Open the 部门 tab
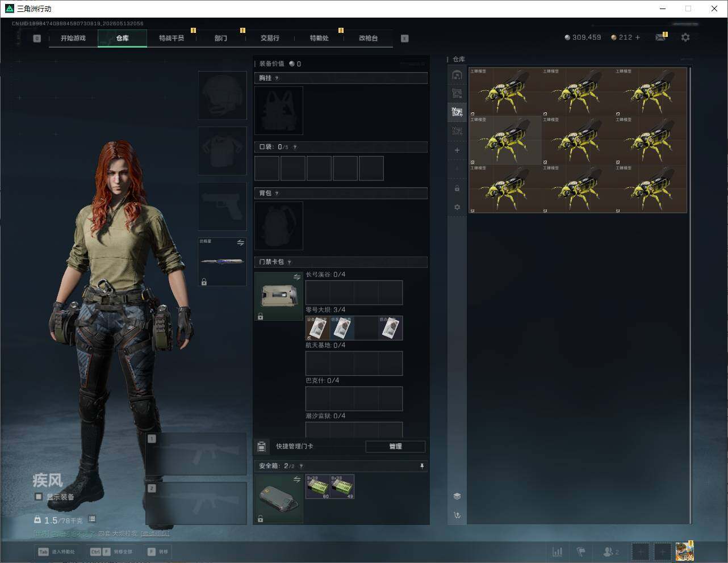Viewport: 728px width, 563px height. [221, 38]
